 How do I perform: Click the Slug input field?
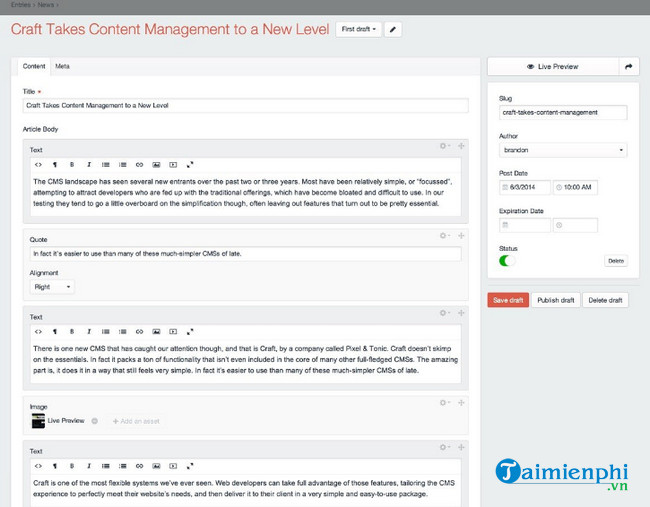tap(563, 112)
